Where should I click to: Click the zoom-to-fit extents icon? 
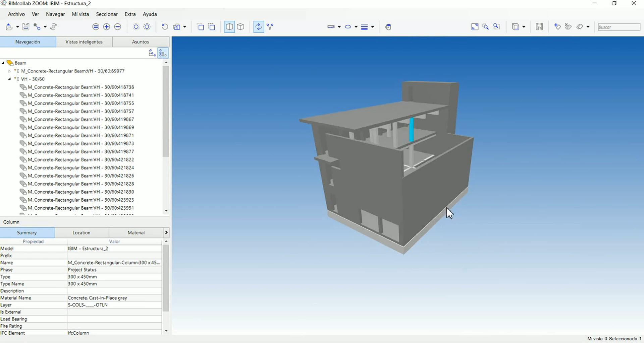(x=475, y=27)
